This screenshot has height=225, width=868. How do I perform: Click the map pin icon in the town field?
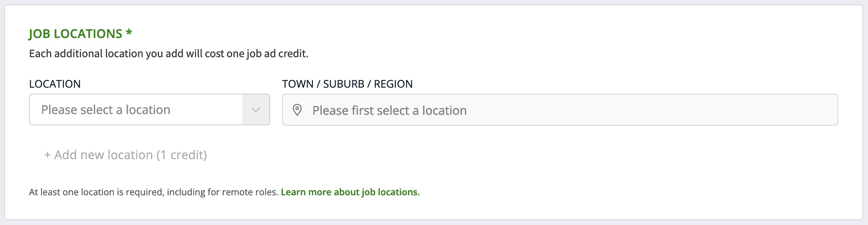tap(297, 110)
